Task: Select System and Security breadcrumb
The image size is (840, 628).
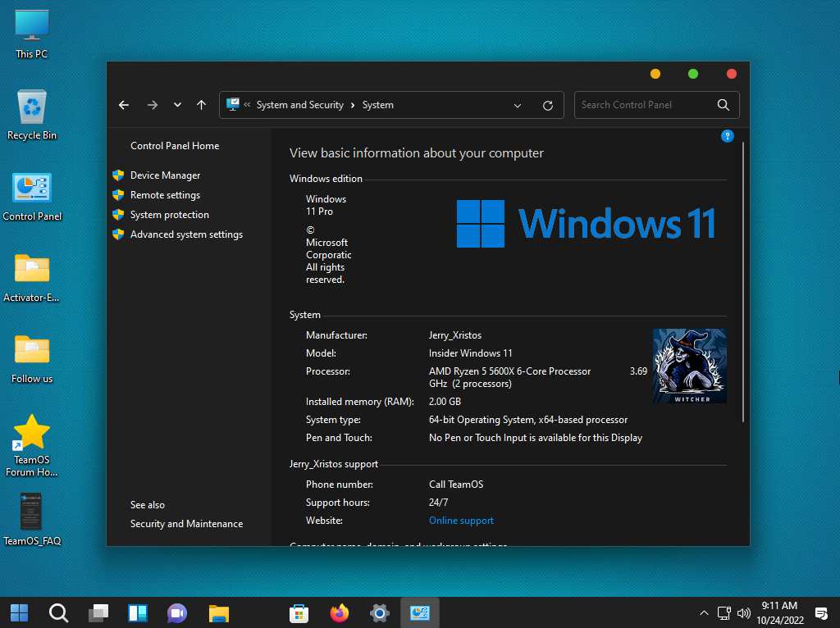Action: [299, 105]
